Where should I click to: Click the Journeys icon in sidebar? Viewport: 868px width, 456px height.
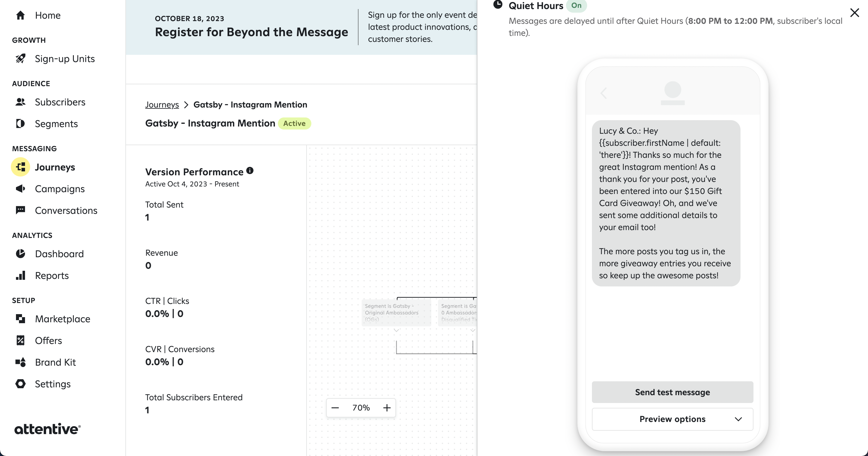coord(21,167)
